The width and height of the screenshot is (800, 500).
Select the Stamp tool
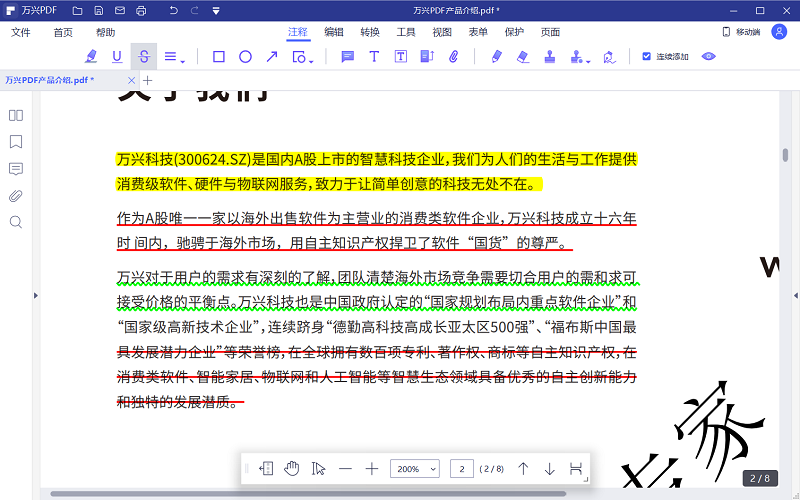pyautogui.click(x=549, y=57)
